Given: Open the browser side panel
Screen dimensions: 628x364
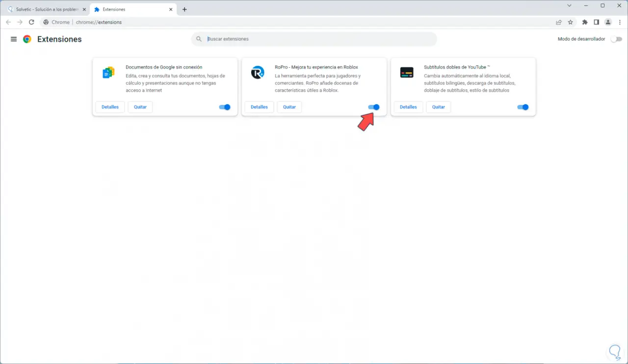Looking at the screenshot, I should [x=597, y=22].
